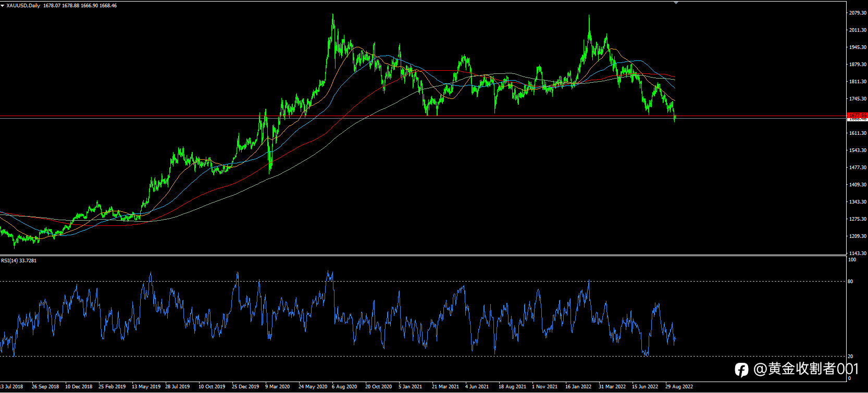Click the 18 Aug 2021 date label
Viewport: 868px width, 393px height.
(513, 387)
